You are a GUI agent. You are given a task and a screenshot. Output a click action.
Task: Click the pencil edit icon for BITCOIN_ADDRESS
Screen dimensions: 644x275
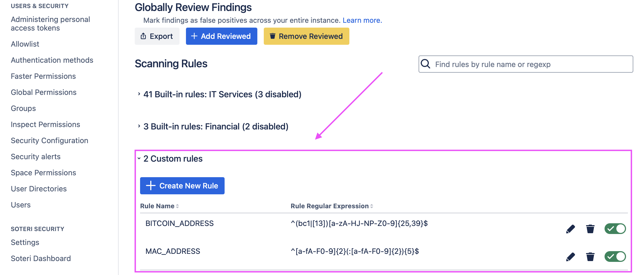(x=570, y=229)
